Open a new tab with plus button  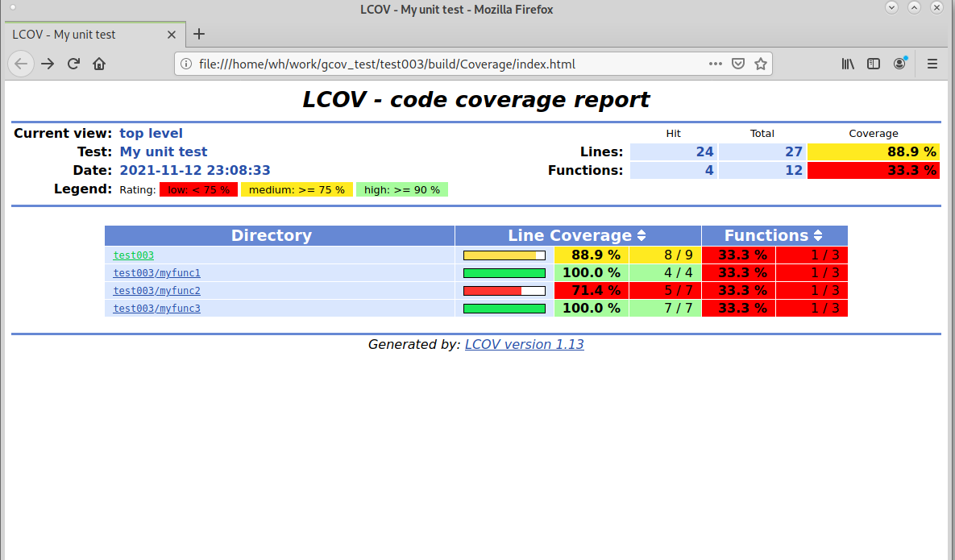198,34
